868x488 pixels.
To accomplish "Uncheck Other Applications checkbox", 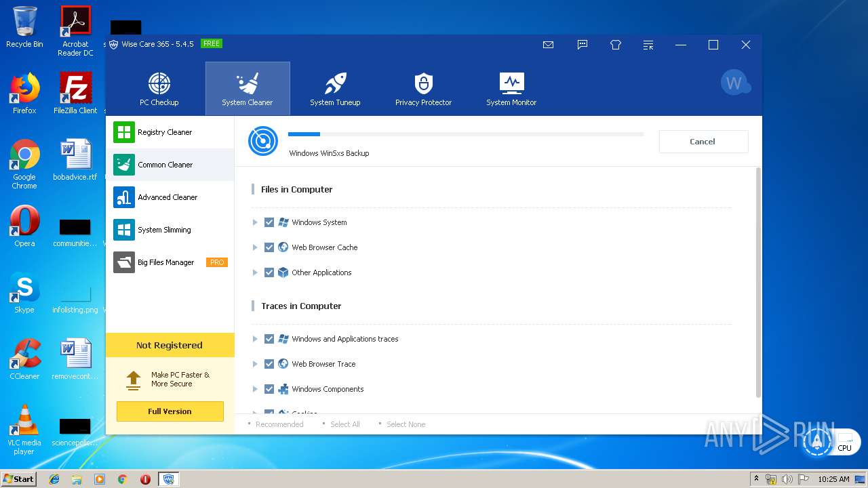I will pos(269,272).
